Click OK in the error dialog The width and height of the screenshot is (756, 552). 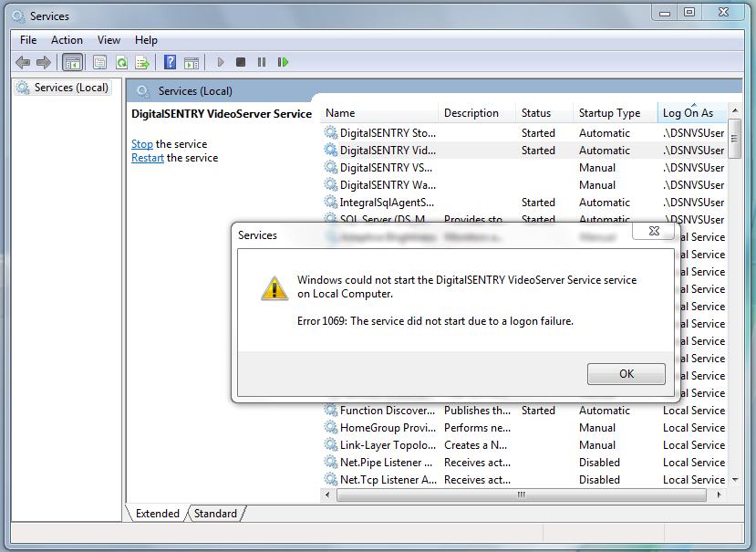[x=627, y=374]
